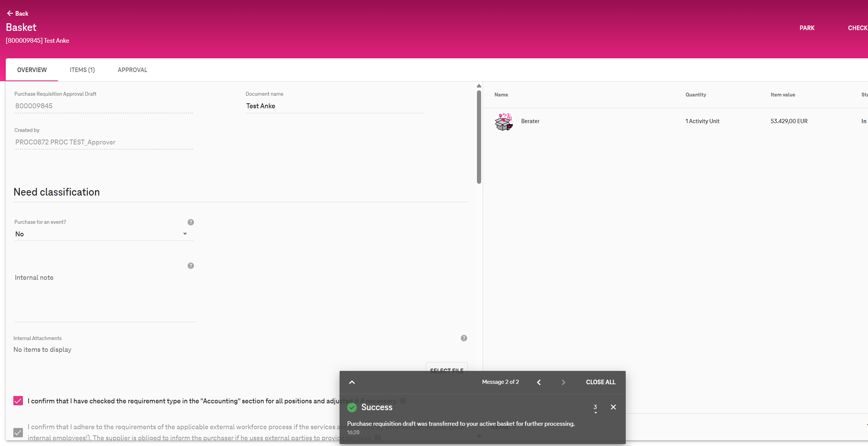Click the message countdown counter 3
The height and width of the screenshot is (446, 868).
coord(595,407)
